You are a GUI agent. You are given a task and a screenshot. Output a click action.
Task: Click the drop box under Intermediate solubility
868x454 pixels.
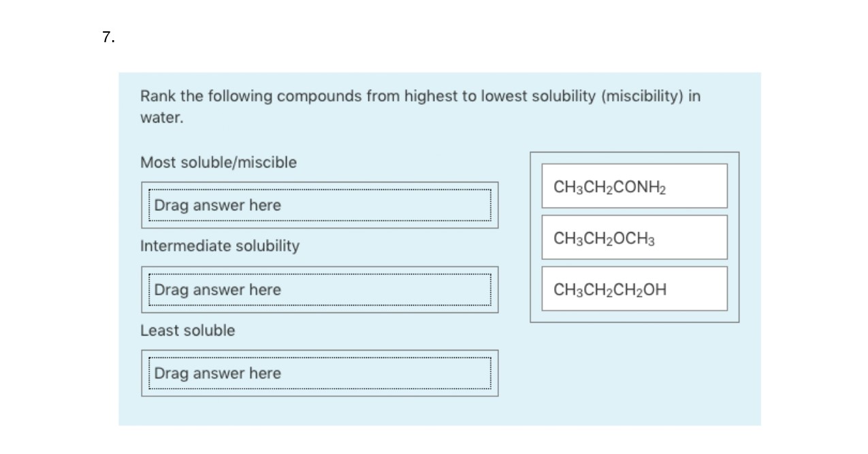tap(319, 289)
